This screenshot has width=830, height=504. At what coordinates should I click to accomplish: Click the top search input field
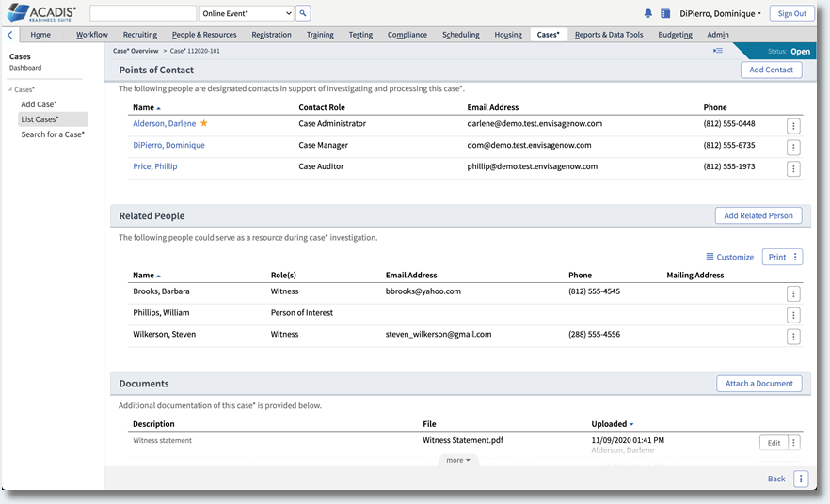coord(144,13)
